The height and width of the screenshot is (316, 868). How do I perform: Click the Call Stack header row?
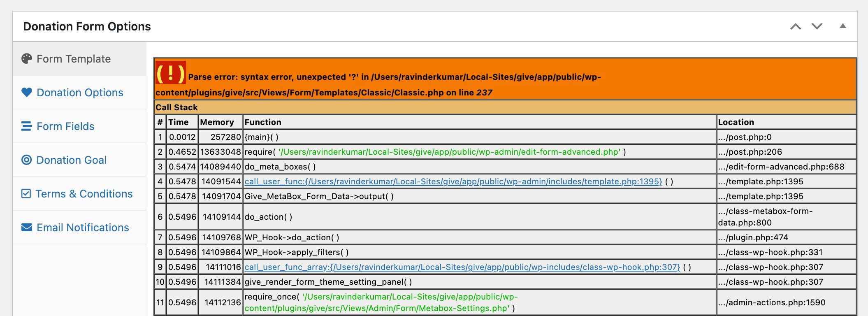click(x=505, y=107)
